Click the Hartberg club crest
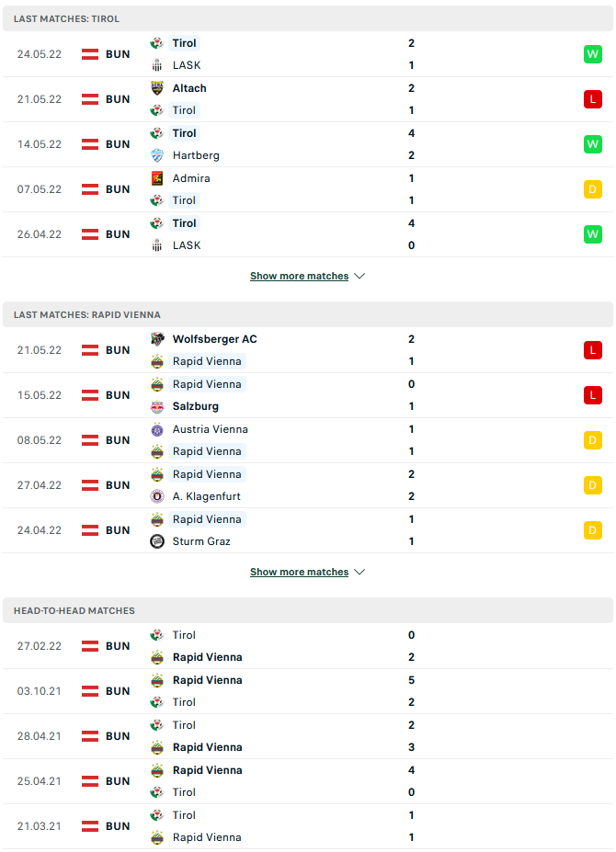 tap(157, 155)
